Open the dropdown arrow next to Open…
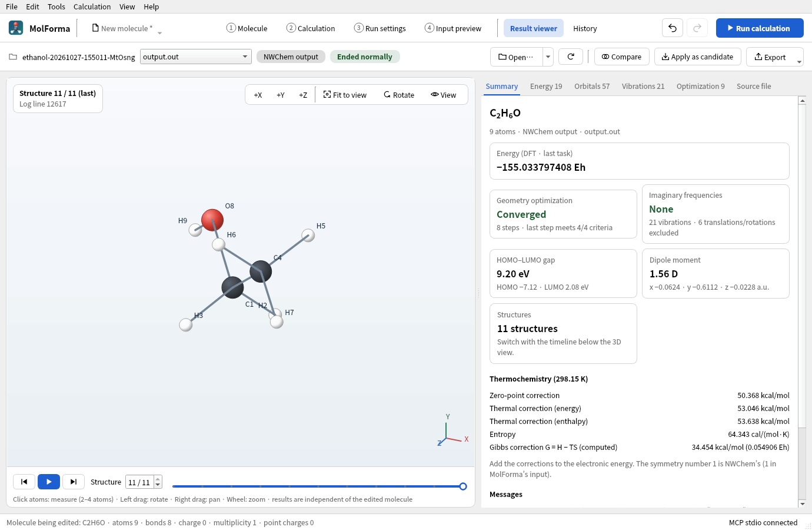This screenshot has width=812, height=530. [x=548, y=57]
